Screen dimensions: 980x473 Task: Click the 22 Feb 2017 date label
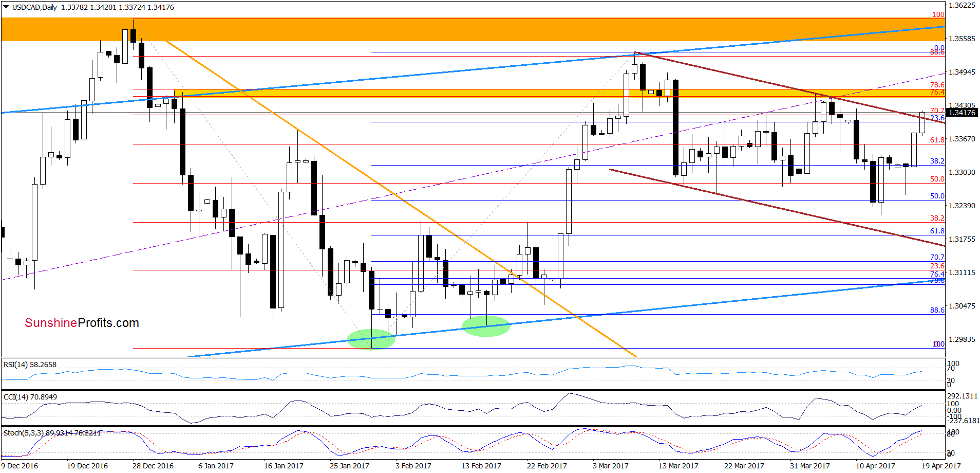(547, 466)
